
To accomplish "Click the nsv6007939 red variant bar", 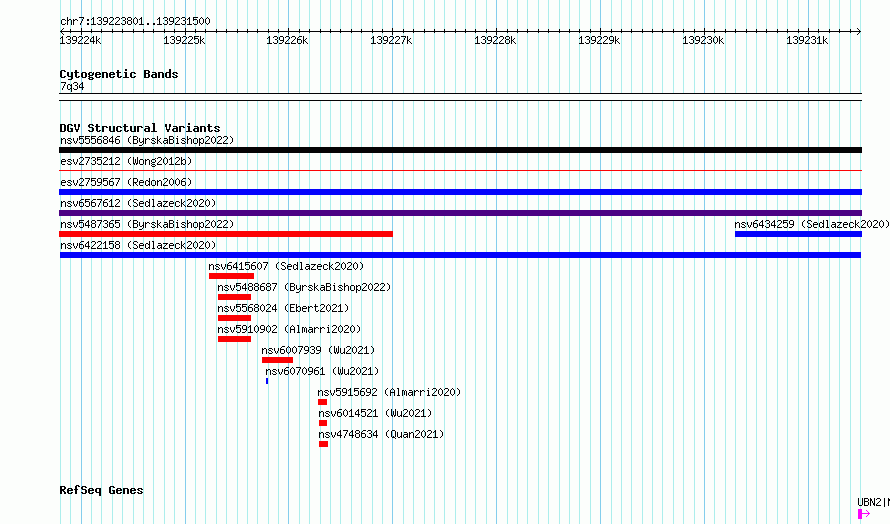I will pyautogui.click(x=278, y=360).
